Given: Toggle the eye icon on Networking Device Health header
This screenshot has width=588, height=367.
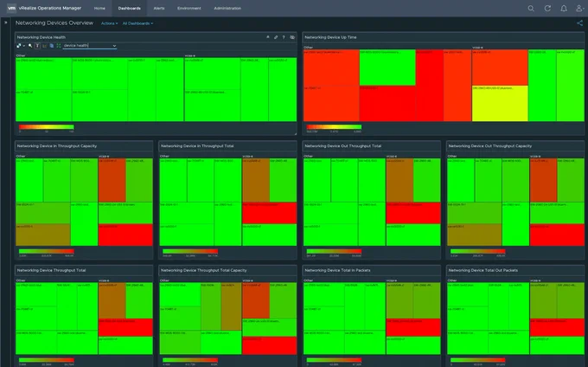Looking at the screenshot, I should [x=292, y=37].
